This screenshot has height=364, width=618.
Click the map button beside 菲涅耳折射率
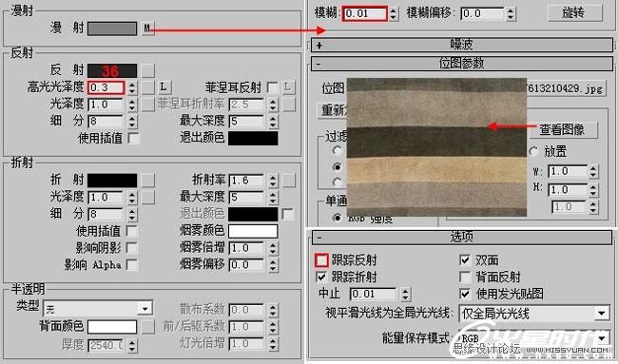[288, 105]
